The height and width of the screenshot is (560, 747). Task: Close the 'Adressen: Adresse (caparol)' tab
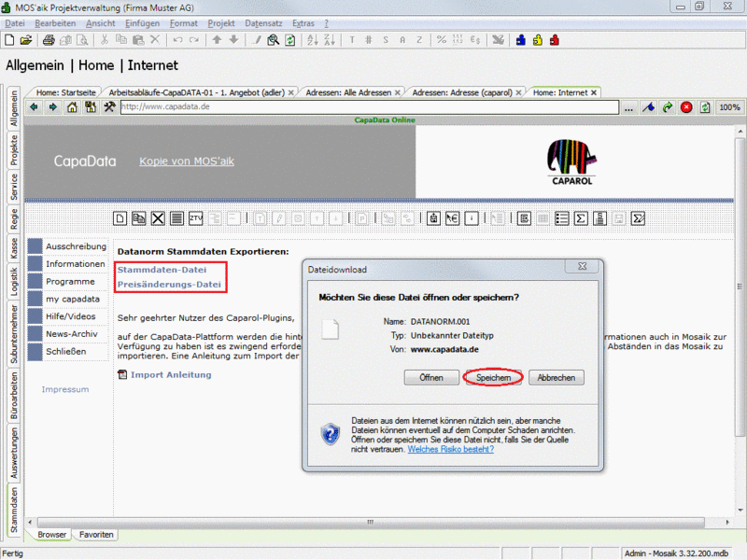tap(518, 92)
